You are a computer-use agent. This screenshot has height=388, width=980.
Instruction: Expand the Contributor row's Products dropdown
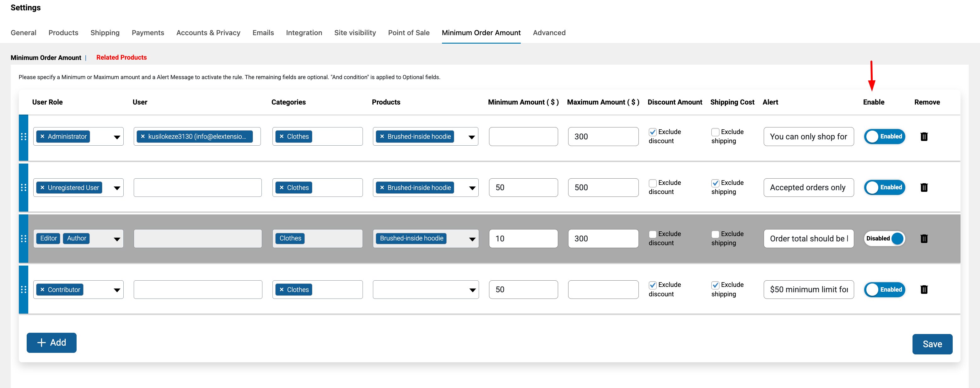point(472,290)
